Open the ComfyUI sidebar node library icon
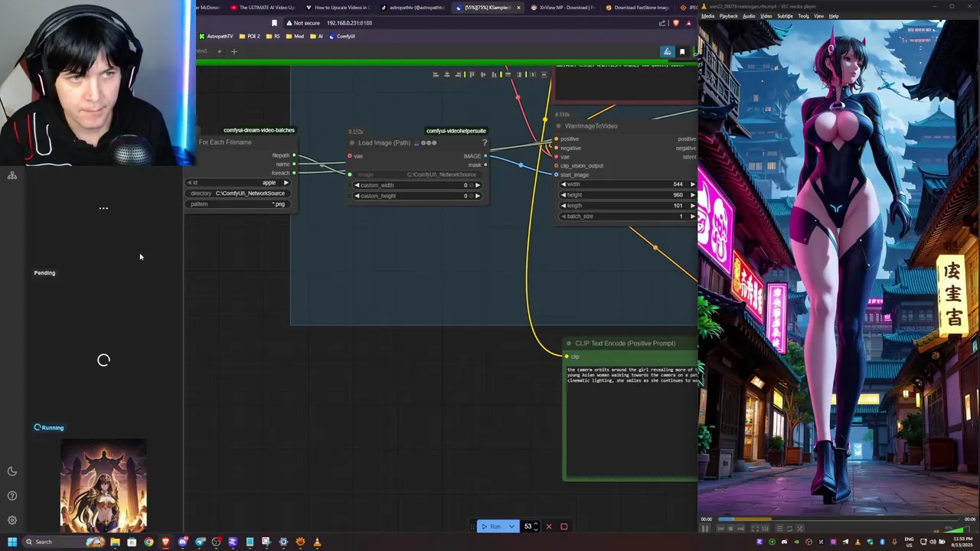This screenshot has height=551, width=980. [12, 176]
